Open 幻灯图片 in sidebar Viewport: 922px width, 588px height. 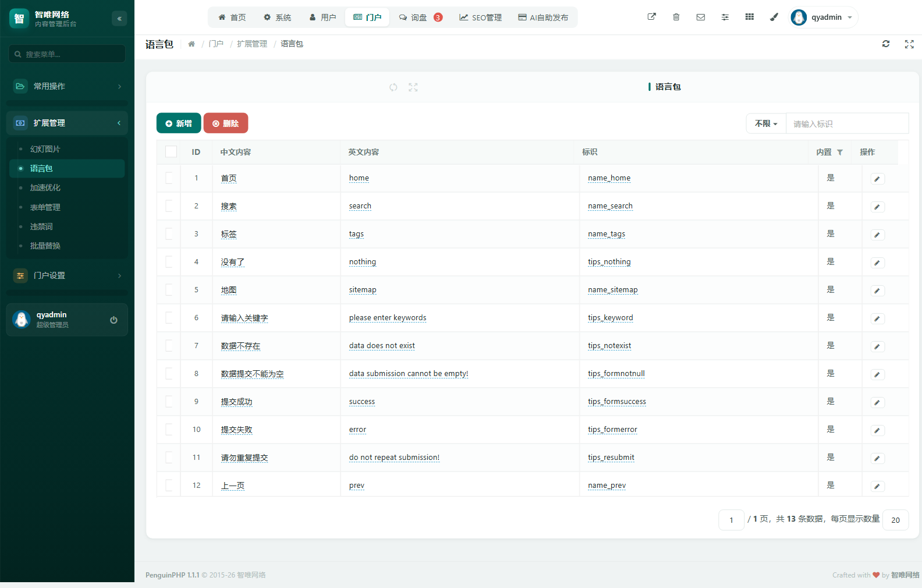coord(67,149)
